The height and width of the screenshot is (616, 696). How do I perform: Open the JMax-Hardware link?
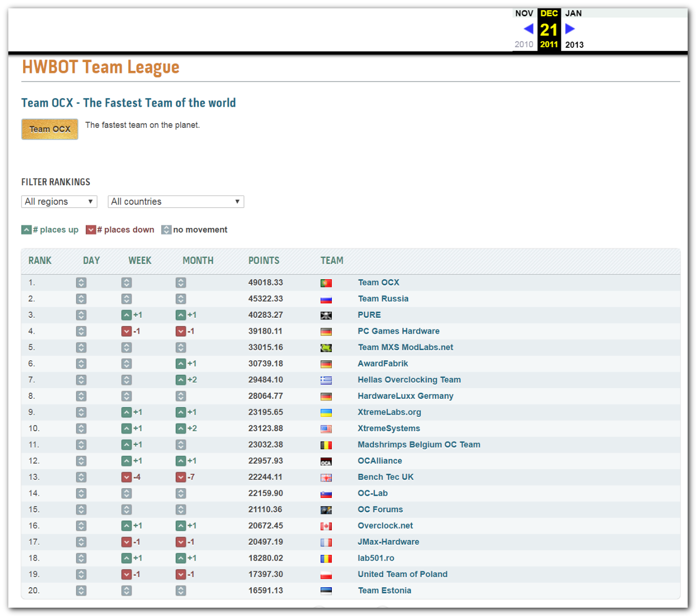[388, 542]
